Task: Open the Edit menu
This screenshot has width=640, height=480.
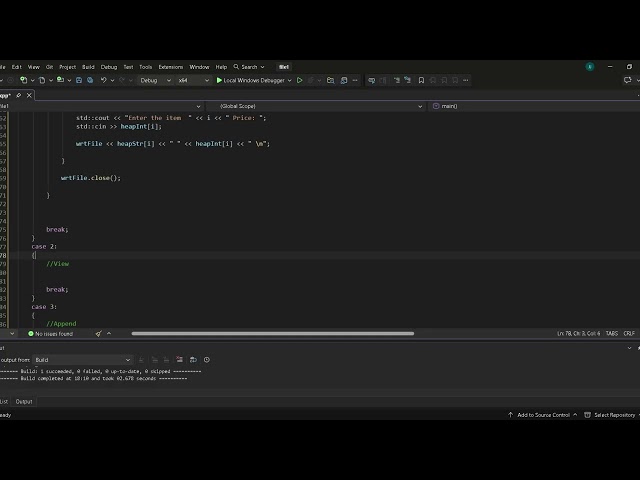Action: click(x=16, y=67)
